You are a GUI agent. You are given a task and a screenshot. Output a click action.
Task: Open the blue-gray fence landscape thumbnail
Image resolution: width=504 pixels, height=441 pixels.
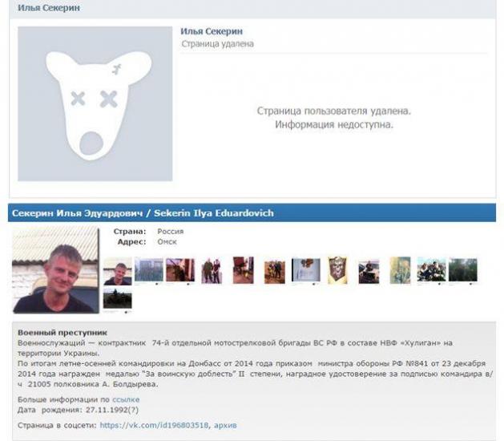[x=149, y=270]
